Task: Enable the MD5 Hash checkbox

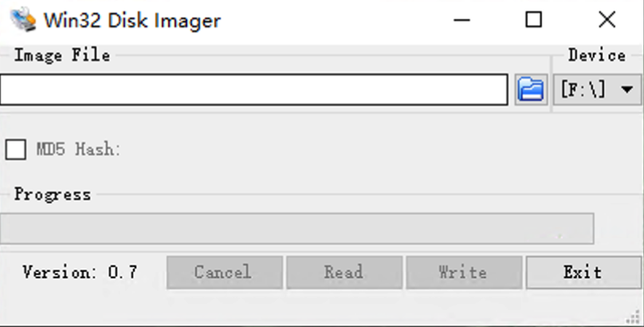Action: coord(16,149)
